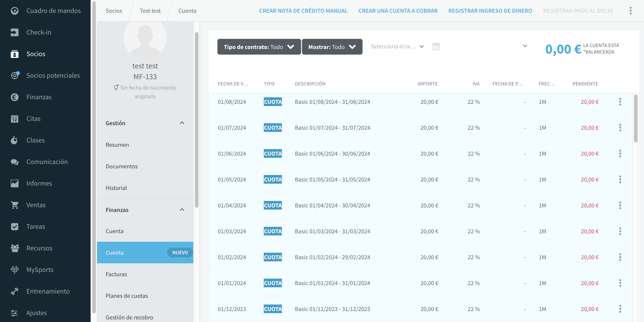Click the member ID MF-133
Screen dimensions: 644x322
tap(145, 77)
